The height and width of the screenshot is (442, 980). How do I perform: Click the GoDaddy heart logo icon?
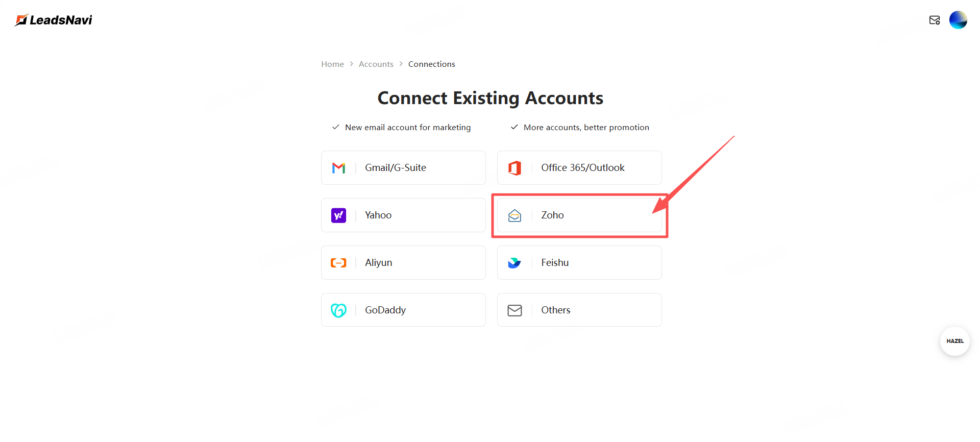[338, 310]
